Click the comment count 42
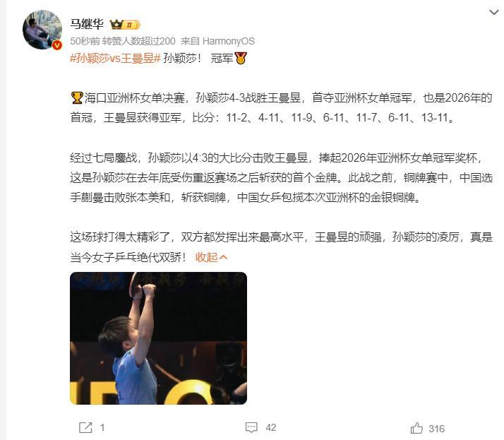504x440 pixels. [x=270, y=427]
